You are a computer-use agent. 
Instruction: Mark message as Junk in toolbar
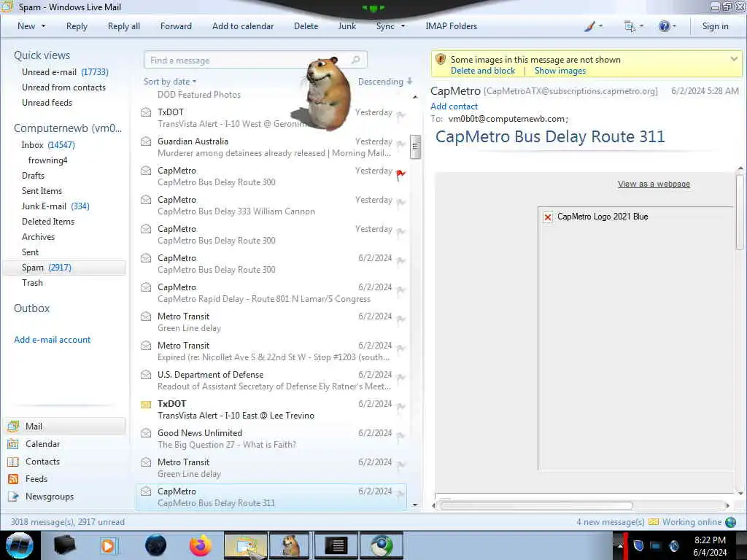tap(347, 26)
